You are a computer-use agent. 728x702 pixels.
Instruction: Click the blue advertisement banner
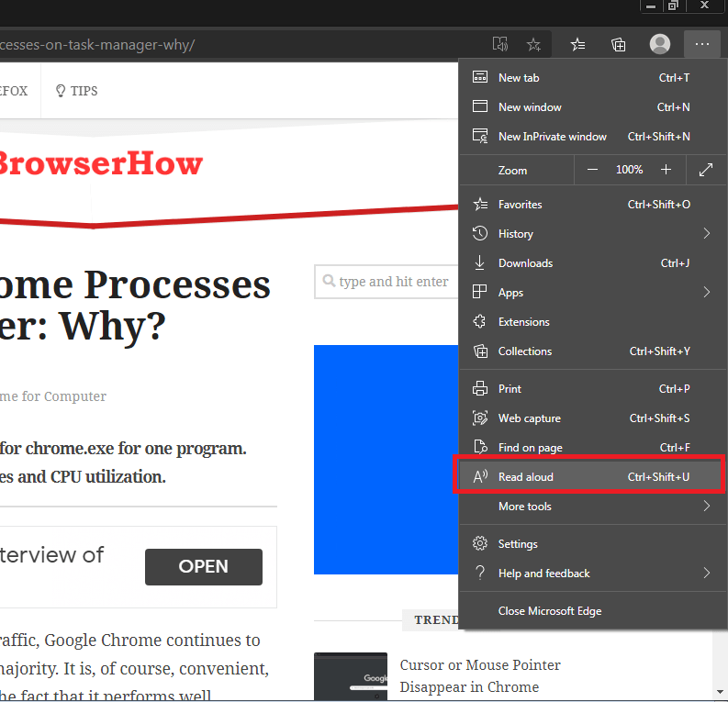coord(386,460)
